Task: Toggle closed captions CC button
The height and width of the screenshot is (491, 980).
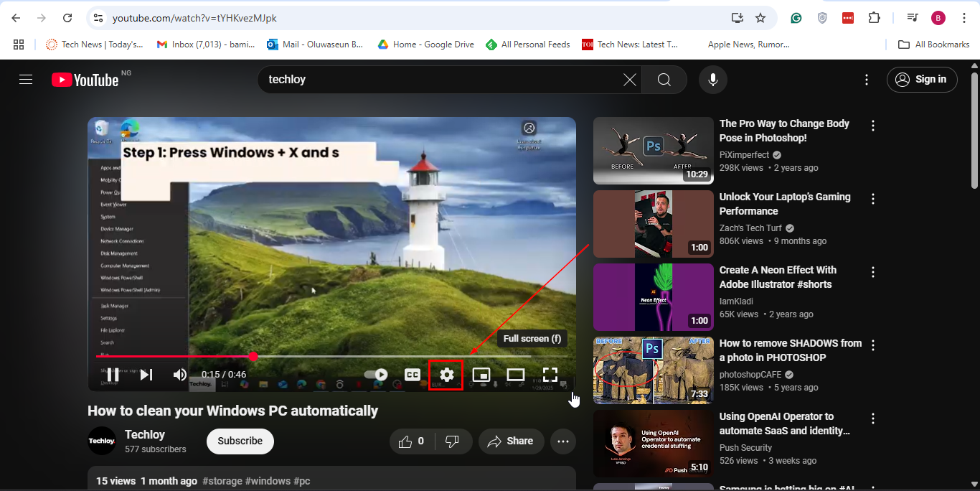Action: pyautogui.click(x=413, y=375)
